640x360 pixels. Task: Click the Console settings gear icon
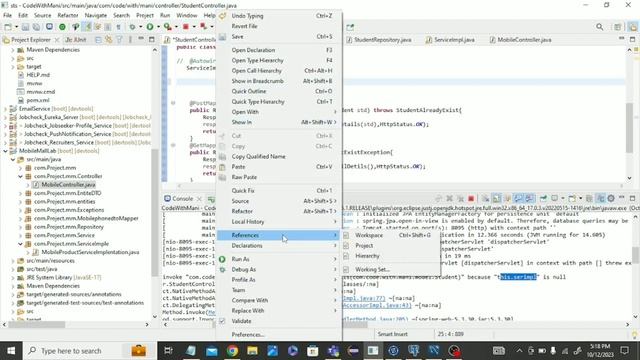tap(611, 198)
